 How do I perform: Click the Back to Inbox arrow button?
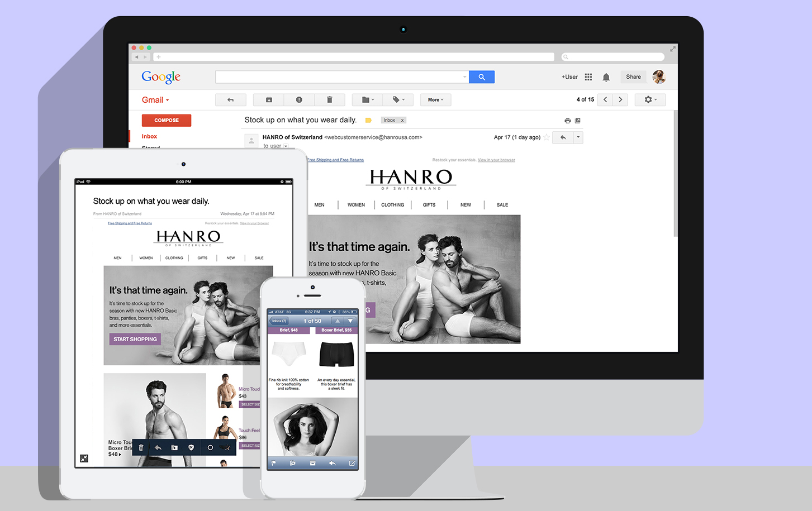230,100
